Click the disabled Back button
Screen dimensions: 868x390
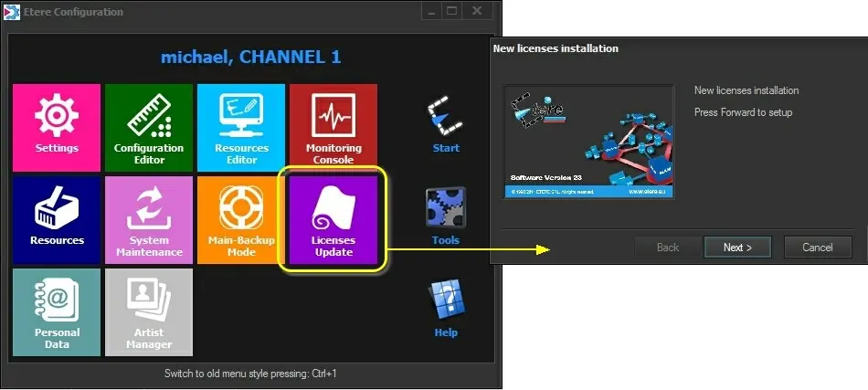click(x=668, y=248)
